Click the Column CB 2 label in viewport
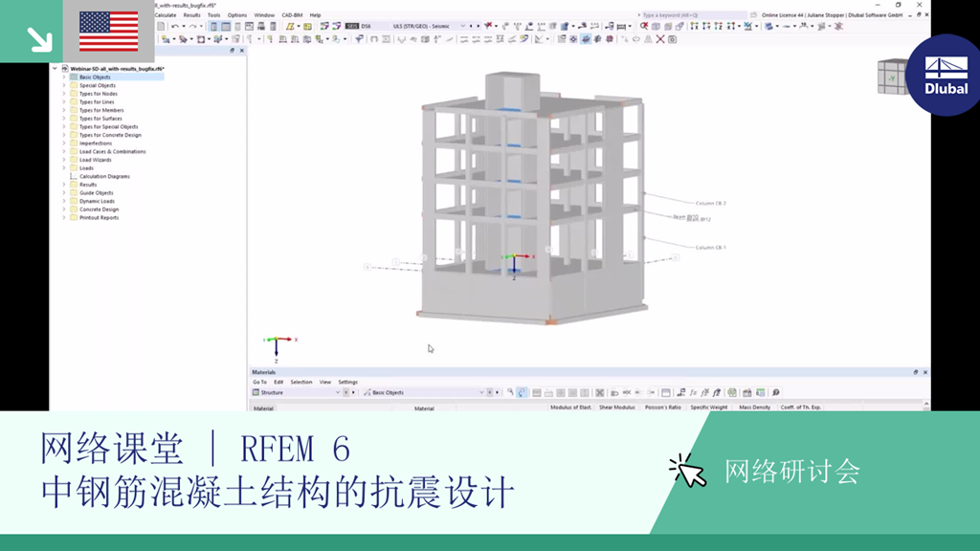Screen dimensions: 980x551 coord(711,203)
